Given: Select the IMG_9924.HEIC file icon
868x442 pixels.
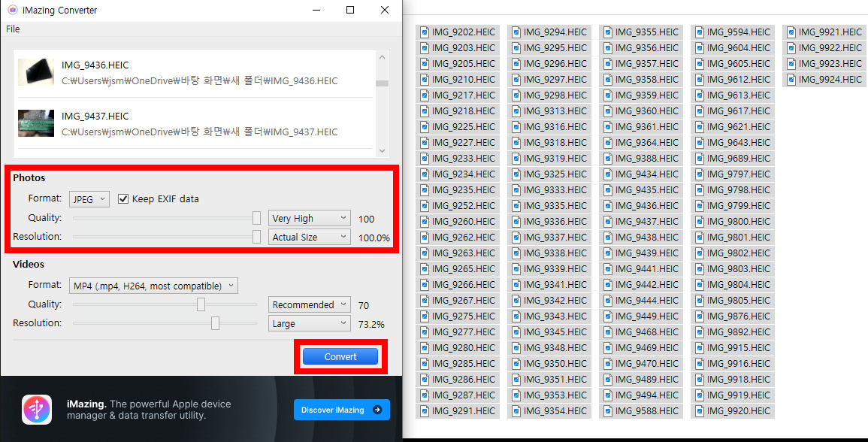Looking at the screenshot, I should pyautogui.click(x=791, y=80).
